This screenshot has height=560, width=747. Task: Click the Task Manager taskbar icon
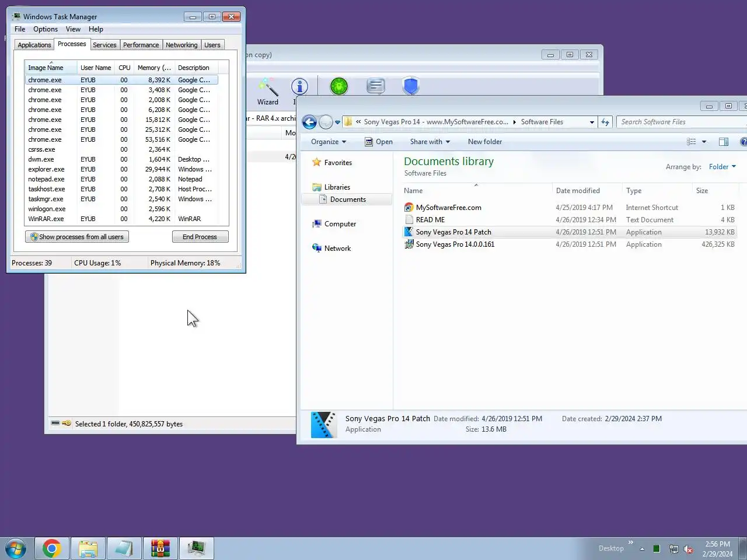tap(197, 549)
